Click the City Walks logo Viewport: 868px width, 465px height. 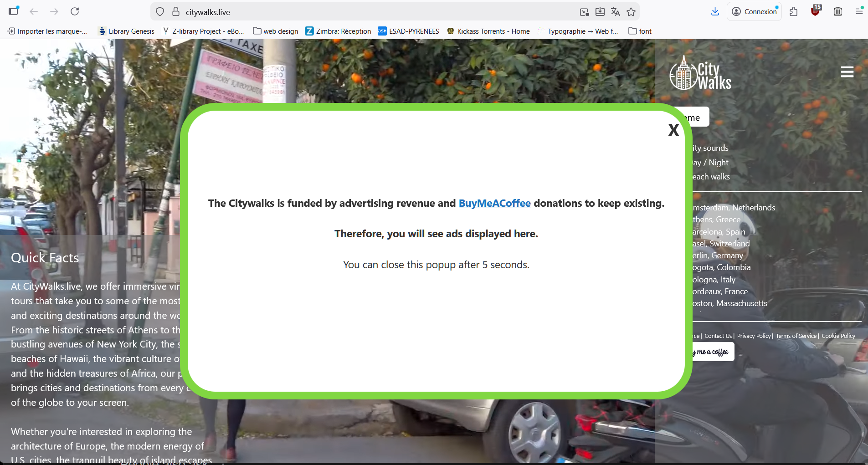(x=700, y=74)
